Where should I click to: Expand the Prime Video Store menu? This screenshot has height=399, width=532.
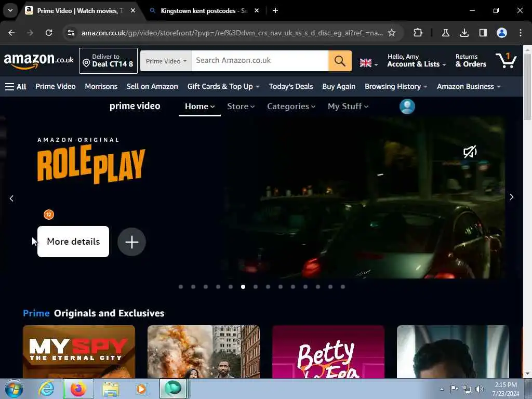pyautogui.click(x=241, y=107)
